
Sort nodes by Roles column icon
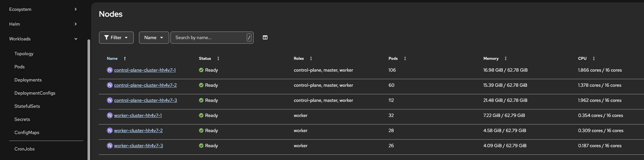click(311, 58)
